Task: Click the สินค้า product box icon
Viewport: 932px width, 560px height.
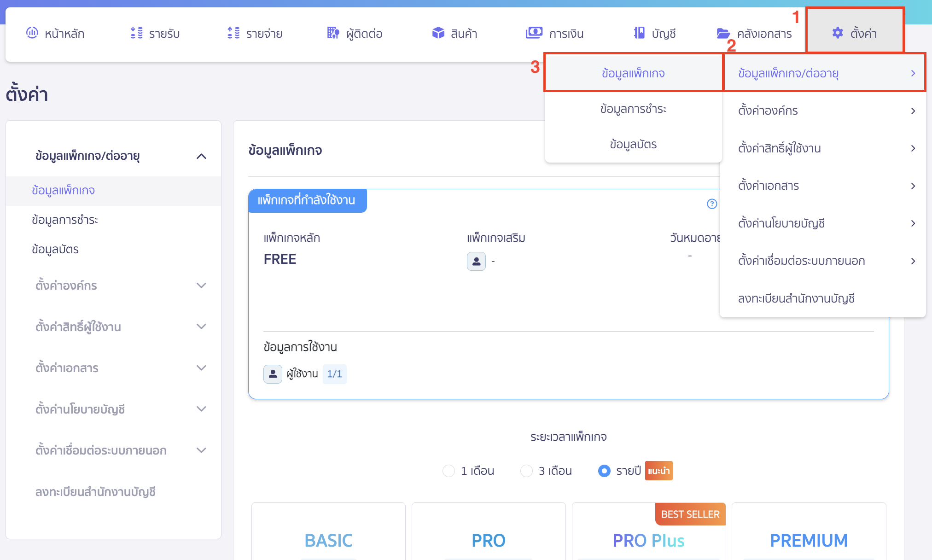Action: (x=438, y=33)
